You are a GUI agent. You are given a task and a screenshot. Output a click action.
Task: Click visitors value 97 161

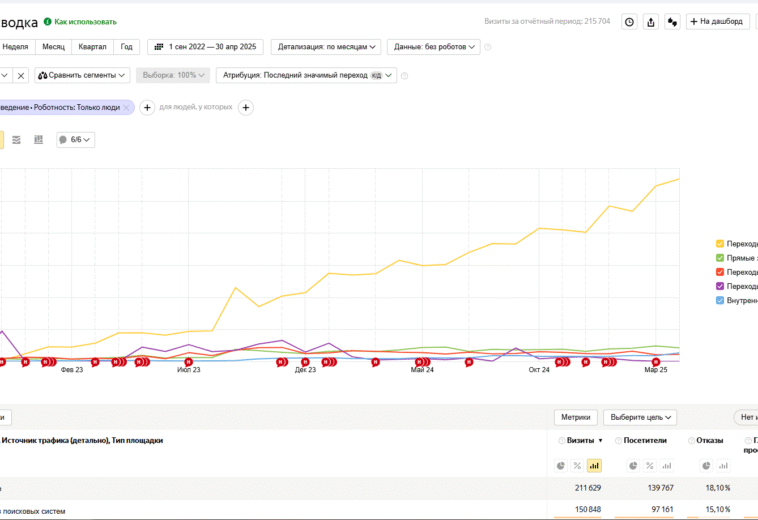point(662,509)
